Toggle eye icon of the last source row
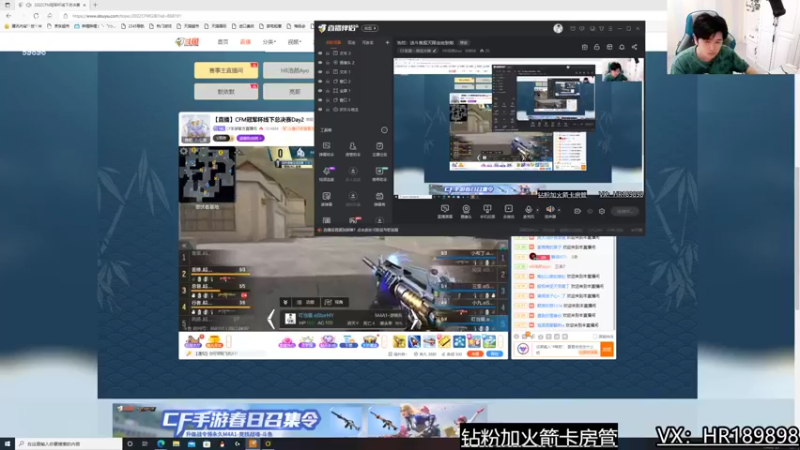The height and width of the screenshot is (450, 800). click(x=320, y=109)
